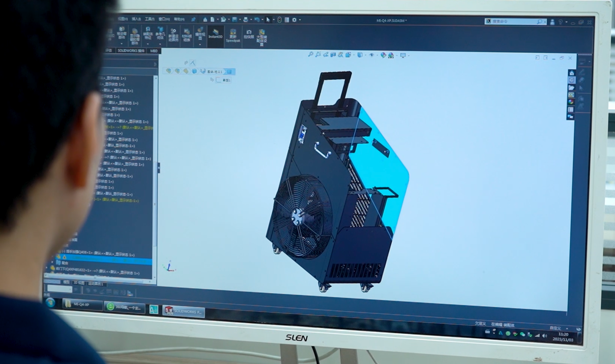The image size is (615, 364).
Task: Open the 帮助 (Help) menu
Action: point(179,19)
